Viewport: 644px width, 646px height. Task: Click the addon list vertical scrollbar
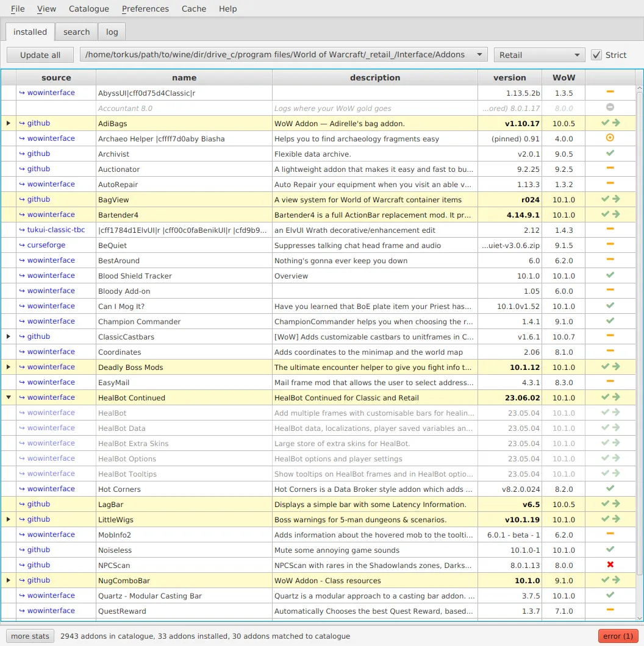tap(640, 334)
